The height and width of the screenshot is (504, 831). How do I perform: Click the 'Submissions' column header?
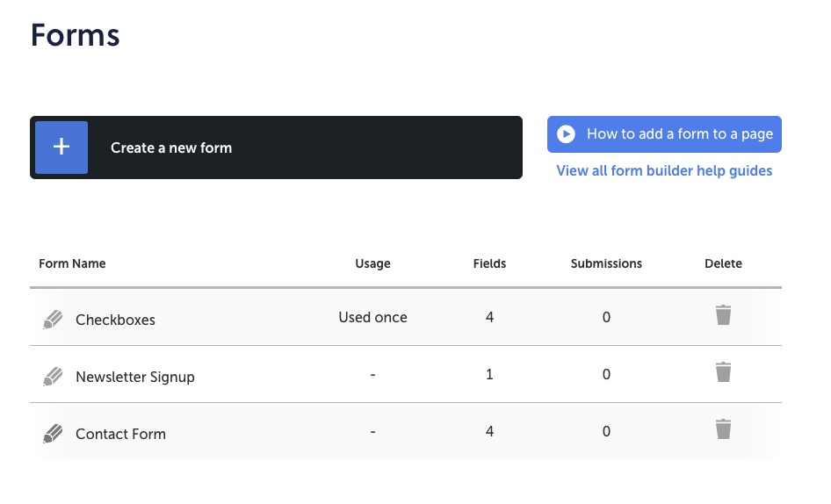pyautogui.click(x=606, y=263)
